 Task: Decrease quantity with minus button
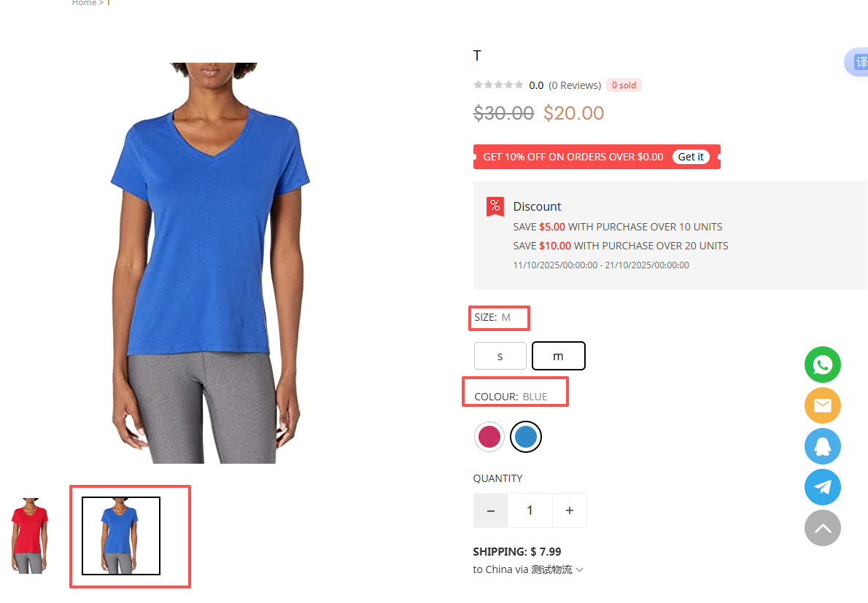[x=490, y=510]
